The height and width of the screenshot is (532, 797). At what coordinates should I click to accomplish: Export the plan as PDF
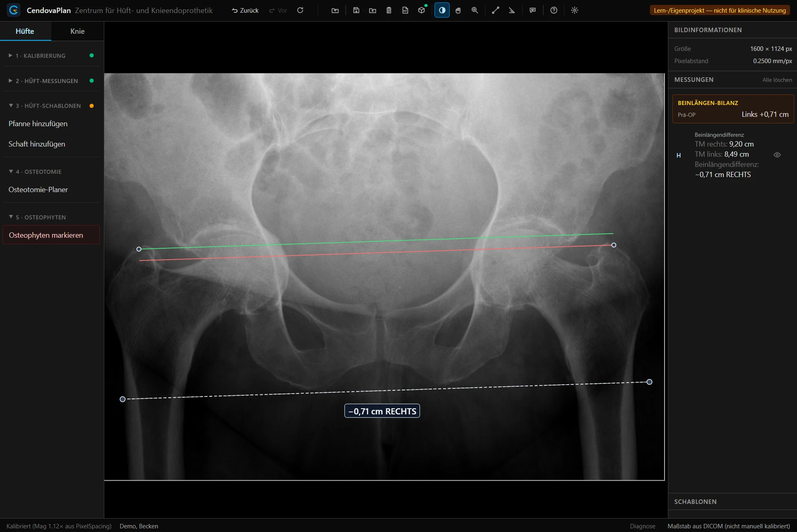click(405, 10)
